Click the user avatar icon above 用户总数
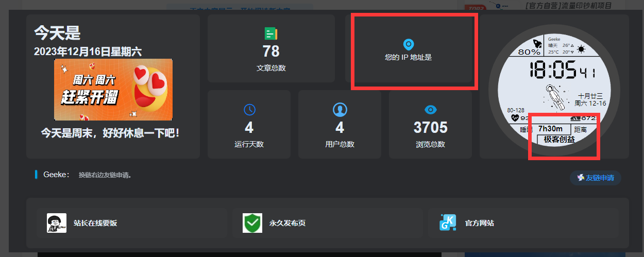The width and height of the screenshot is (644, 257). [x=340, y=110]
